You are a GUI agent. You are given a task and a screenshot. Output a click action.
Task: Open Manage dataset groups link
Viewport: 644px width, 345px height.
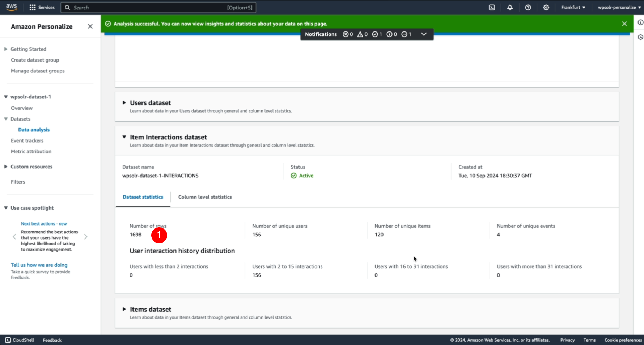(38, 71)
